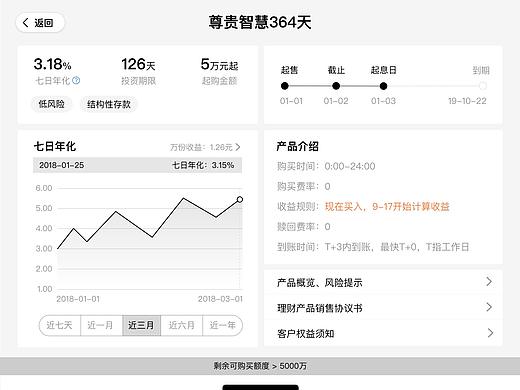Click the 剩余可购买额度 > 5000万 bar
Viewport: 520px width, 390px height.
coord(260,366)
